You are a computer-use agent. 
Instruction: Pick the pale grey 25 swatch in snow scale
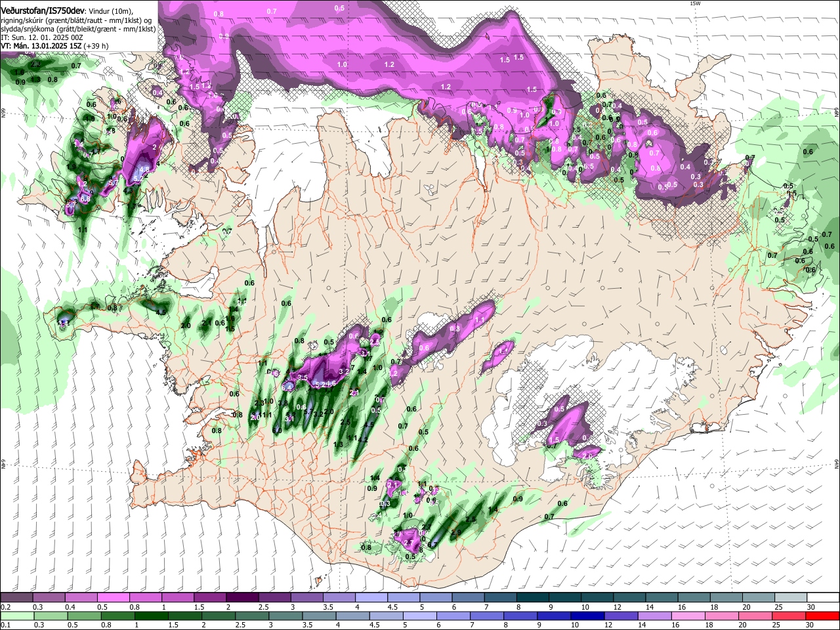[x=791, y=597]
